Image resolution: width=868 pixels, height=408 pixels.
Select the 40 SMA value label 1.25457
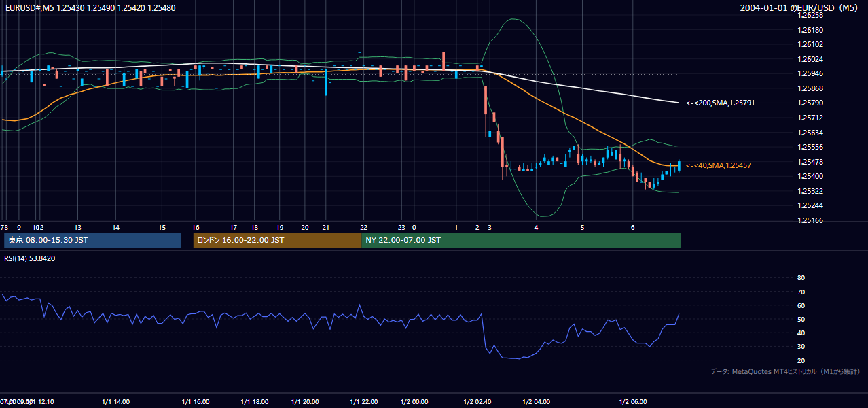tap(718, 165)
